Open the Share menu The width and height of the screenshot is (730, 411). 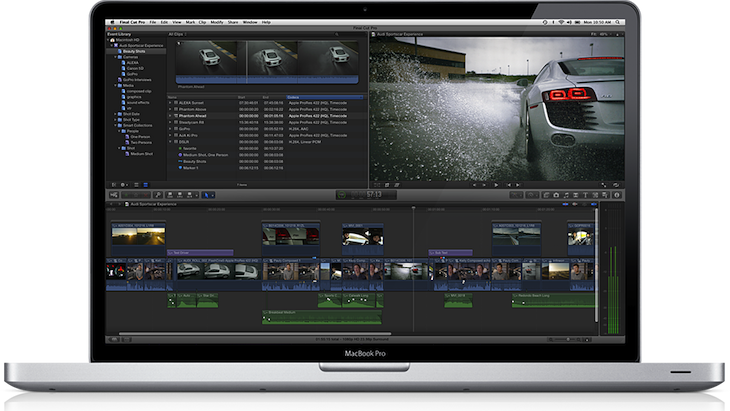click(233, 22)
